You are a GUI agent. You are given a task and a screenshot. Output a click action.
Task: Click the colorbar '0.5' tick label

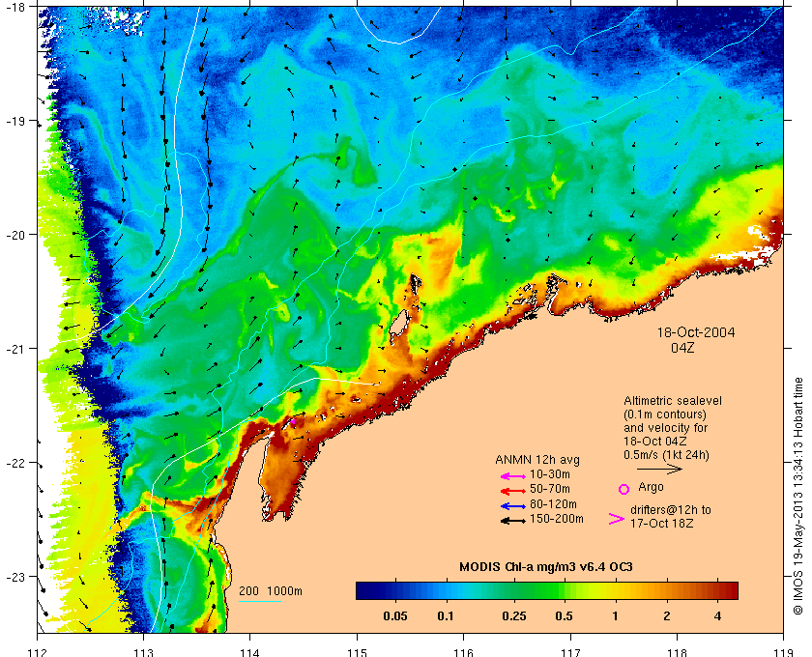(564, 616)
